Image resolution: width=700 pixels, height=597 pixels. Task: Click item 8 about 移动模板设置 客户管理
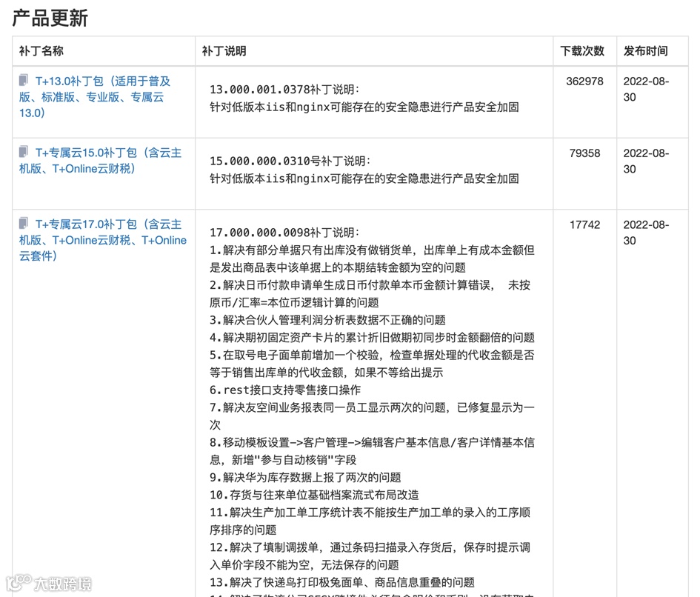tap(373, 451)
